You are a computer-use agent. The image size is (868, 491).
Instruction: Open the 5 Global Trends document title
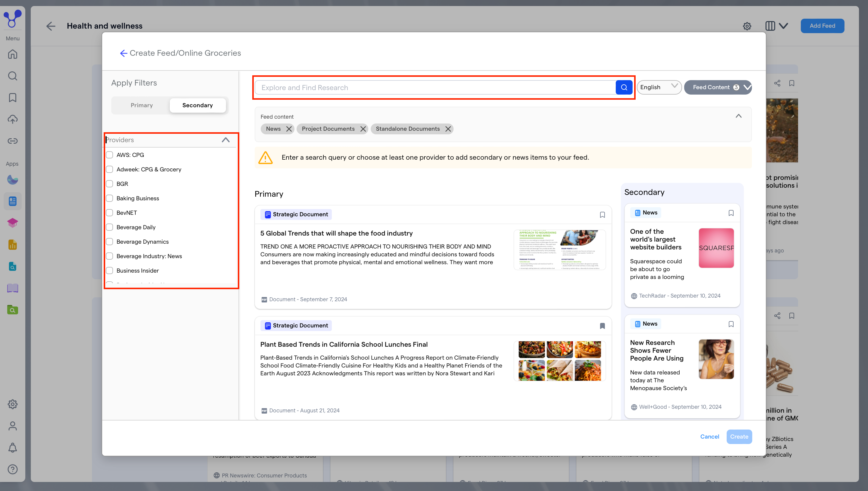click(x=336, y=233)
